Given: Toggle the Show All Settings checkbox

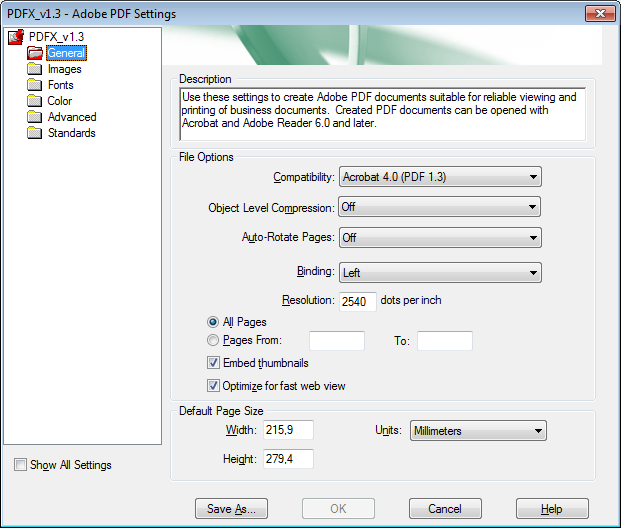Looking at the screenshot, I should coord(20,464).
